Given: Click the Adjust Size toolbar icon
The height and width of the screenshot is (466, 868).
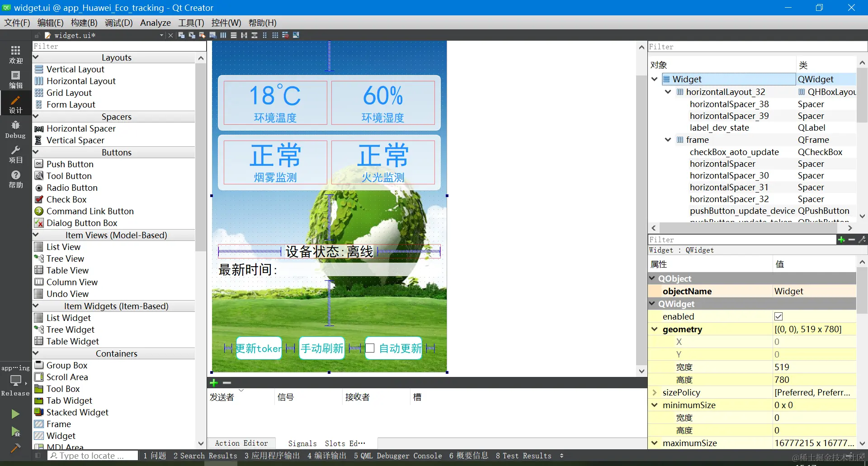Looking at the screenshot, I should click(296, 35).
